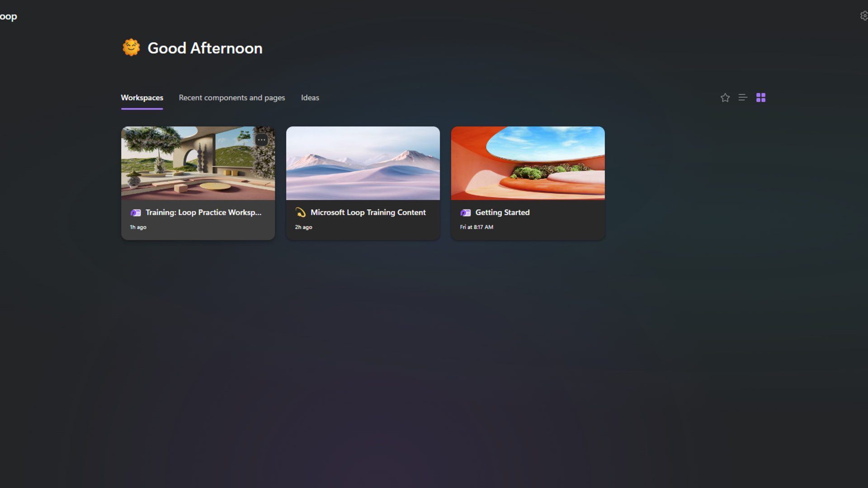
Task: Click the Loop logo text
Action: click(x=8, y=17)
